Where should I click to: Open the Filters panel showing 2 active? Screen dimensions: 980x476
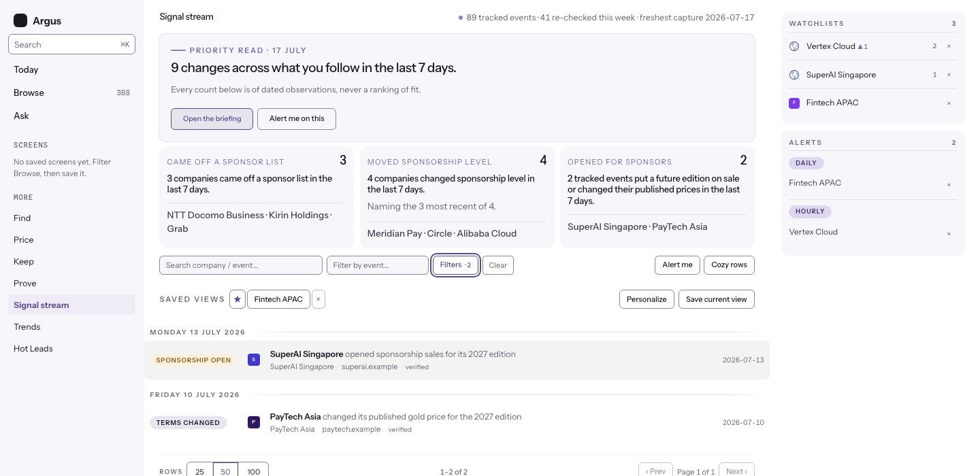pyautogui.click(x=456, y=265)
